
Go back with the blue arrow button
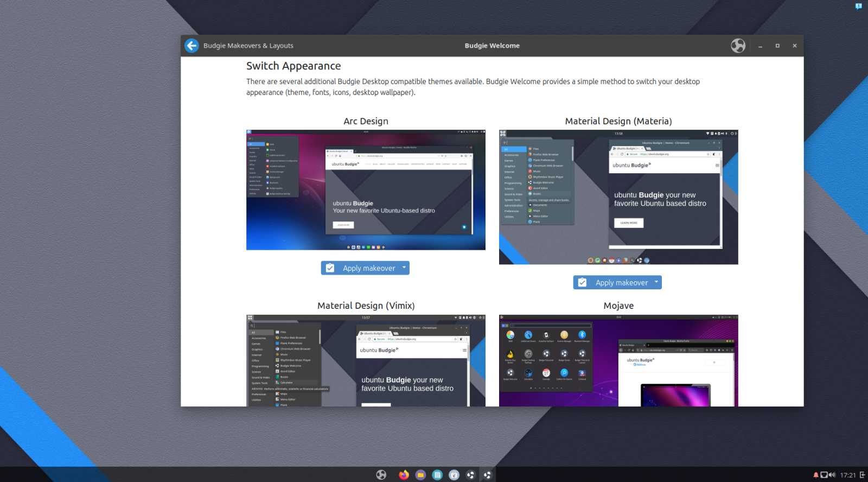[192, 46]
